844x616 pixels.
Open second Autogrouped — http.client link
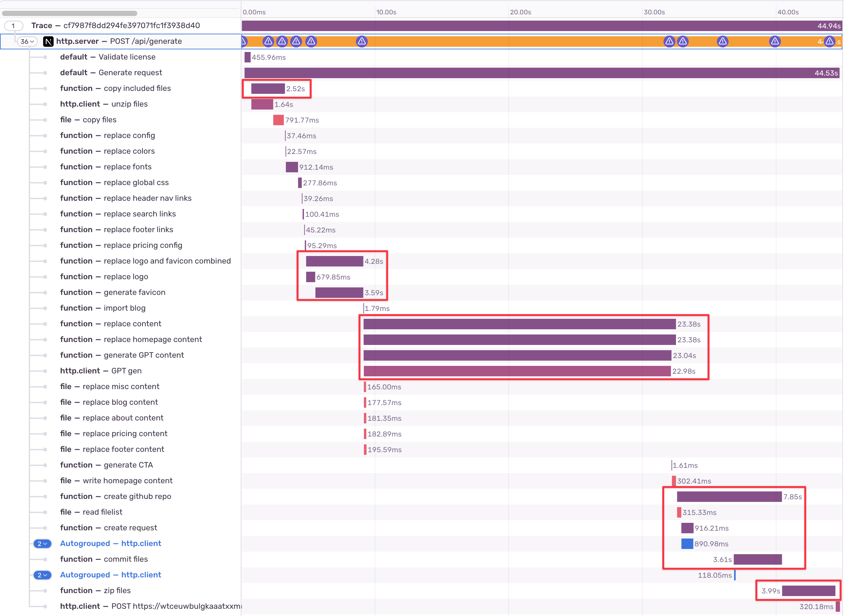pos(110,574)
